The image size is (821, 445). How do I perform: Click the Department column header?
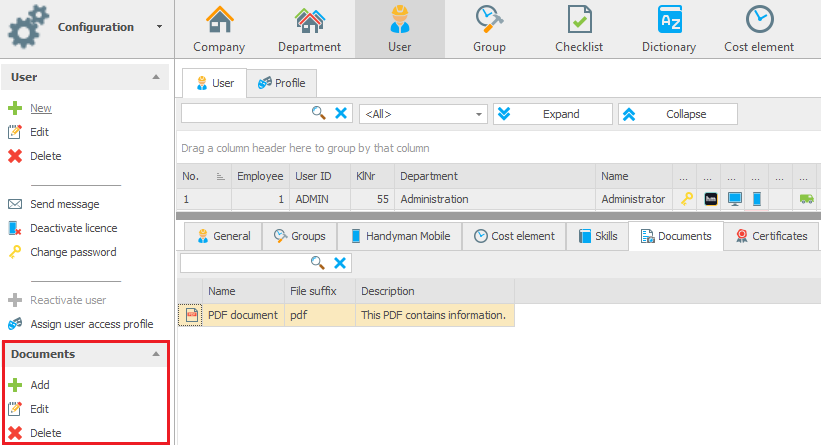[495, 176]
